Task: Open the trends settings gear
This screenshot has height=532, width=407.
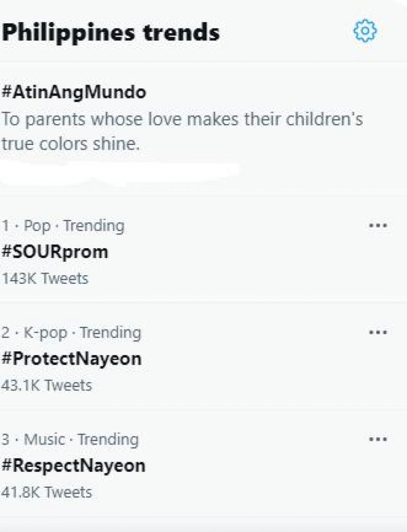Action: coord(365,32)
